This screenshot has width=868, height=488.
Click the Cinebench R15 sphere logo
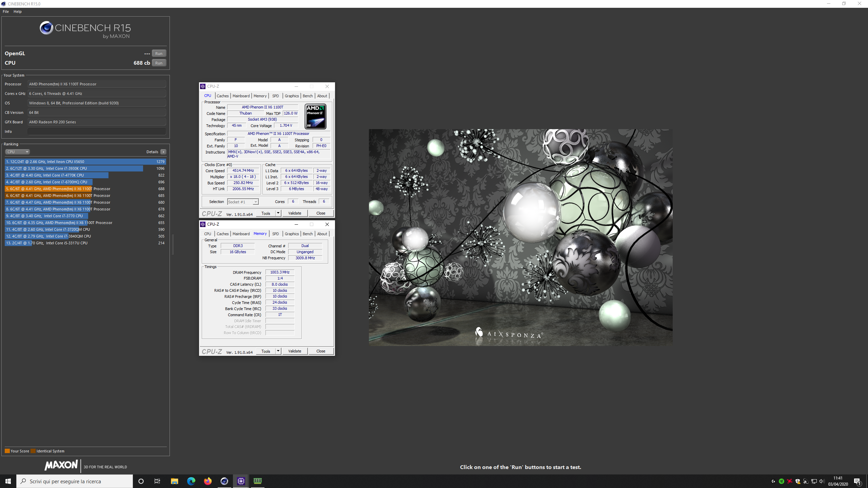[46, 28]
